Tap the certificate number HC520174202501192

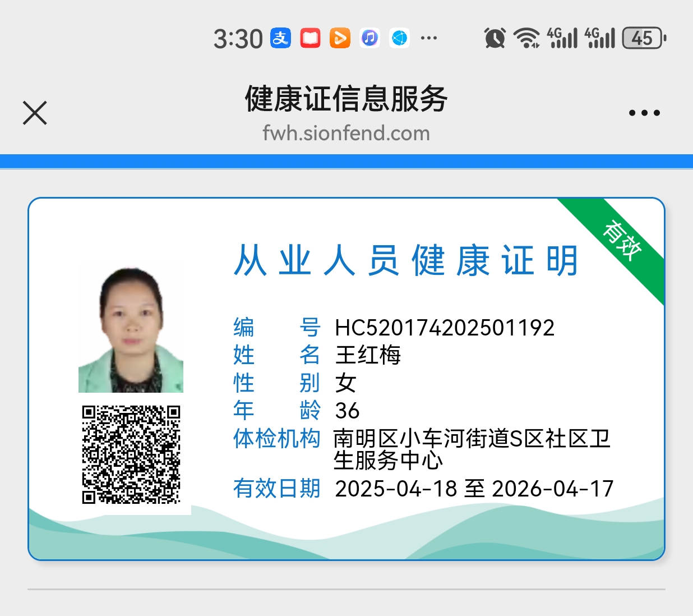[x=445, y=328]
